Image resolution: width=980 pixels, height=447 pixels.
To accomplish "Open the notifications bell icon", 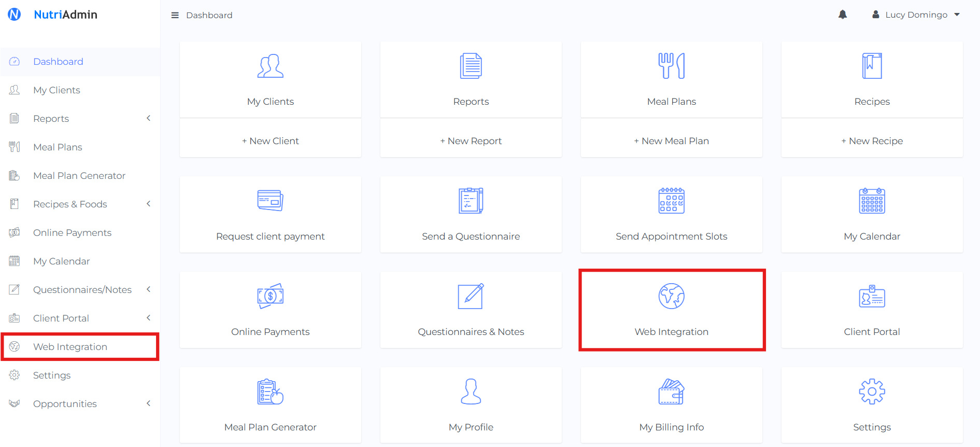I will [843, 15].
